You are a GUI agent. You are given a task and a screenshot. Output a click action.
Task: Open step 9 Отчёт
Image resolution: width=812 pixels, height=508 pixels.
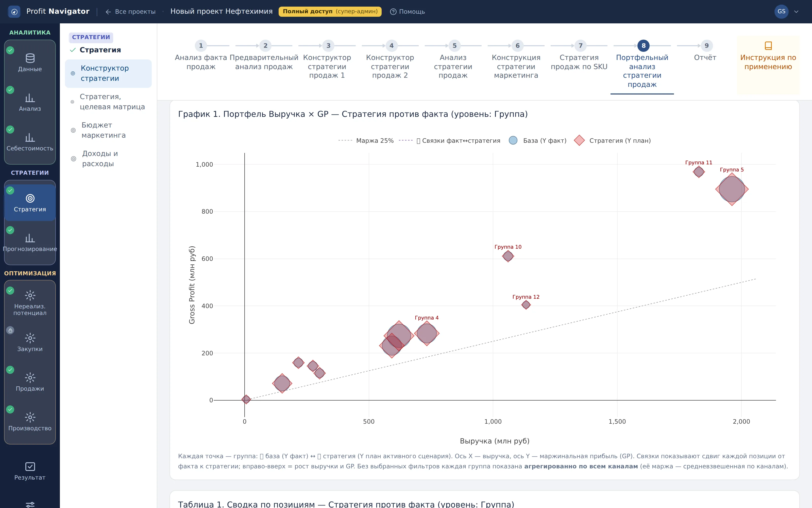[x=705, y=51]
